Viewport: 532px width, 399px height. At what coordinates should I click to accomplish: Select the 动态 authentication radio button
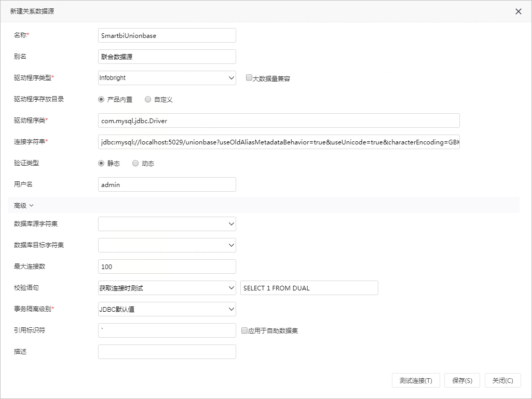(x=135, y=163)
